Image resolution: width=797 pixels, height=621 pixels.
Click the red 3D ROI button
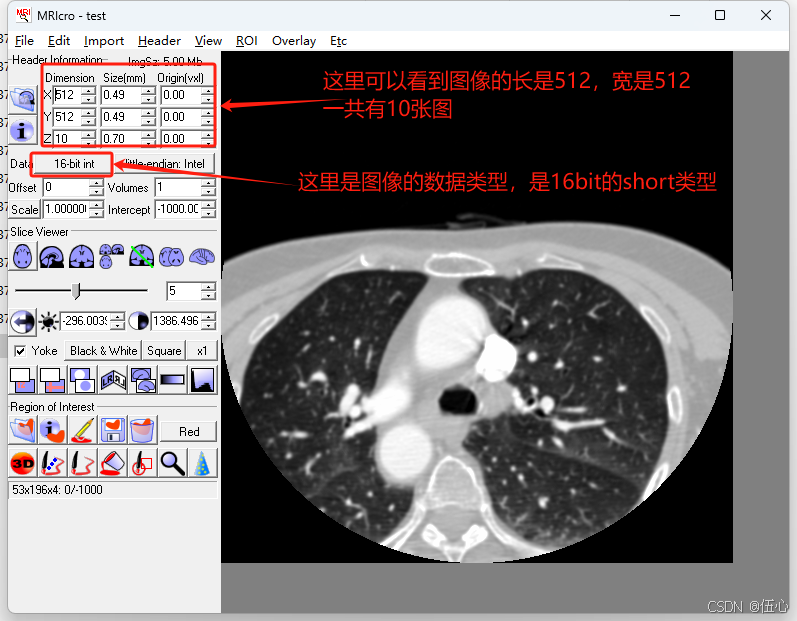(x=22, y=463)
